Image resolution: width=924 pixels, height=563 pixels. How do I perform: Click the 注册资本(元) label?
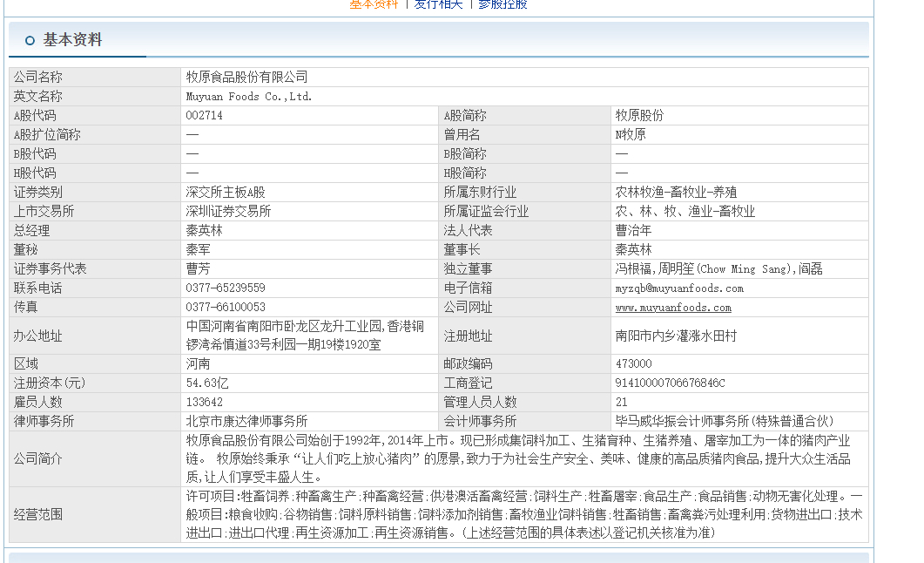coord(50,383)
